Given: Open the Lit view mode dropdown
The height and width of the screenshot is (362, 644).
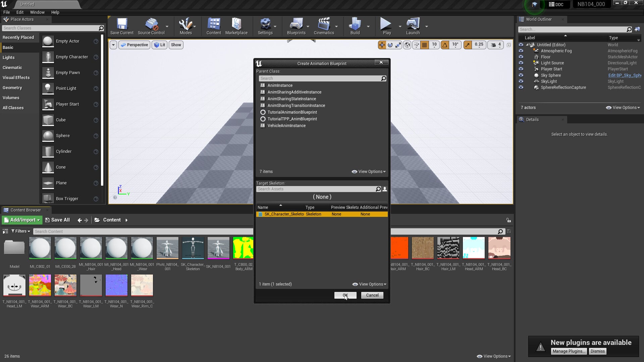Looking at the screenshot, I should 160,45.
